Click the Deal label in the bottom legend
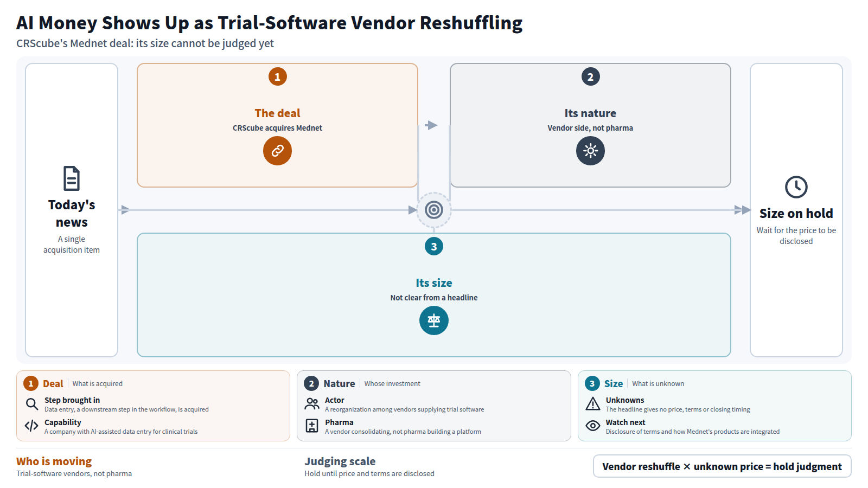This screenshot has width=868, height=488. point(53,384)
